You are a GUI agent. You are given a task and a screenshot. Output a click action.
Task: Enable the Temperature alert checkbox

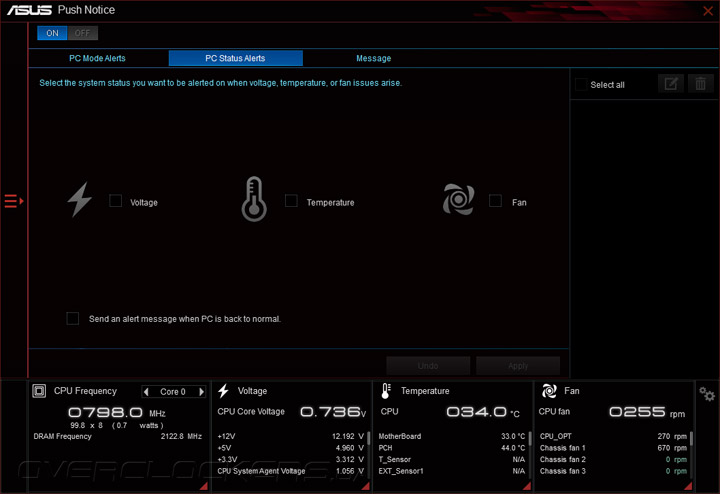291,201
